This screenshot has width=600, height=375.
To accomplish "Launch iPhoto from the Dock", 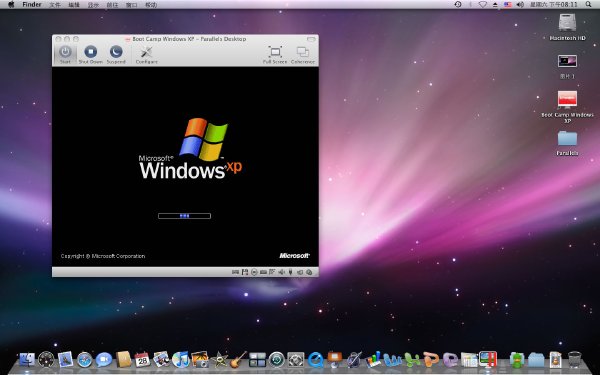I will point(200,360).
